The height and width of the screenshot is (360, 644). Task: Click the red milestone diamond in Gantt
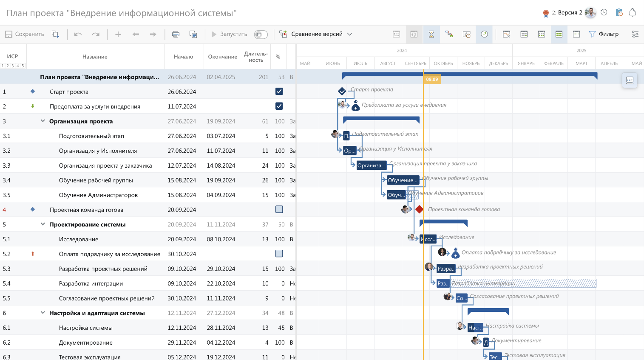click(419, 209)
